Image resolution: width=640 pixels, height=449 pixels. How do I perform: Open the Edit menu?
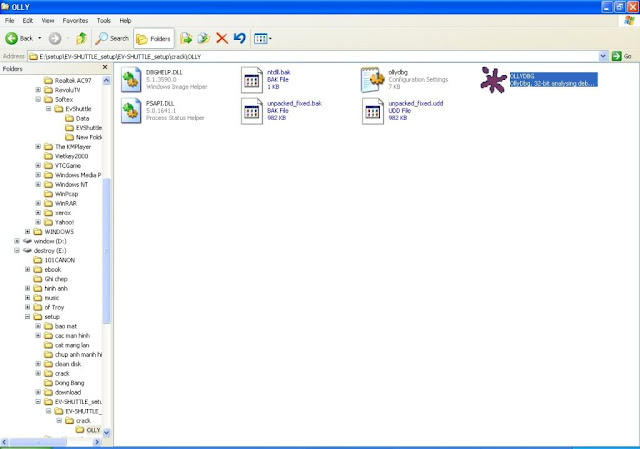(x=28, y=20)
